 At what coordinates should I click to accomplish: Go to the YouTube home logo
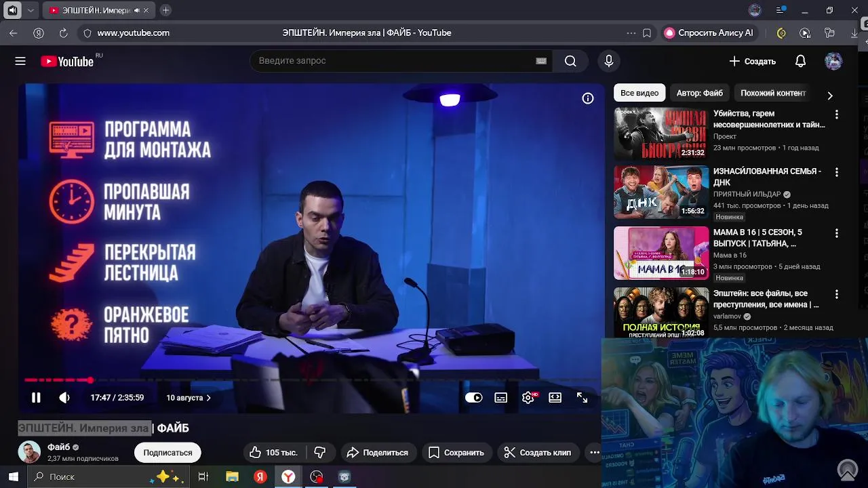click(67, 61)
